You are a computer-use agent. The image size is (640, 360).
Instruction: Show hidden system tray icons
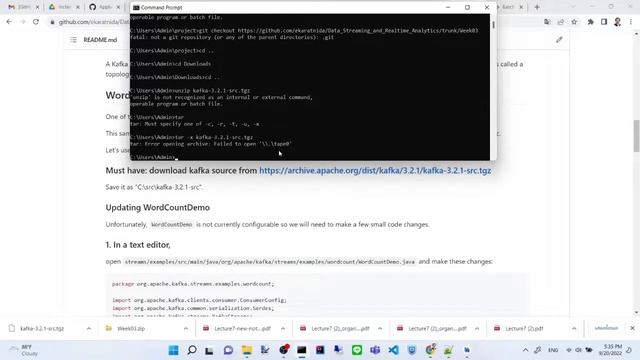click(525, 350)
